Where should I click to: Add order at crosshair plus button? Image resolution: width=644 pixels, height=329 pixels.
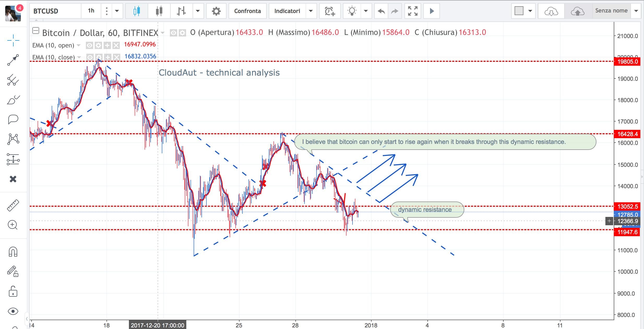(609, 221)
